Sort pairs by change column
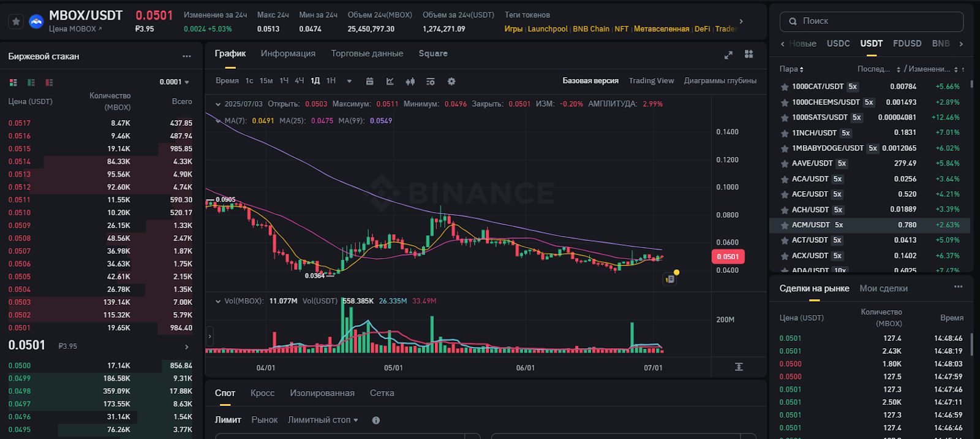This screenshot has height=439, width=980. [932, 69]
